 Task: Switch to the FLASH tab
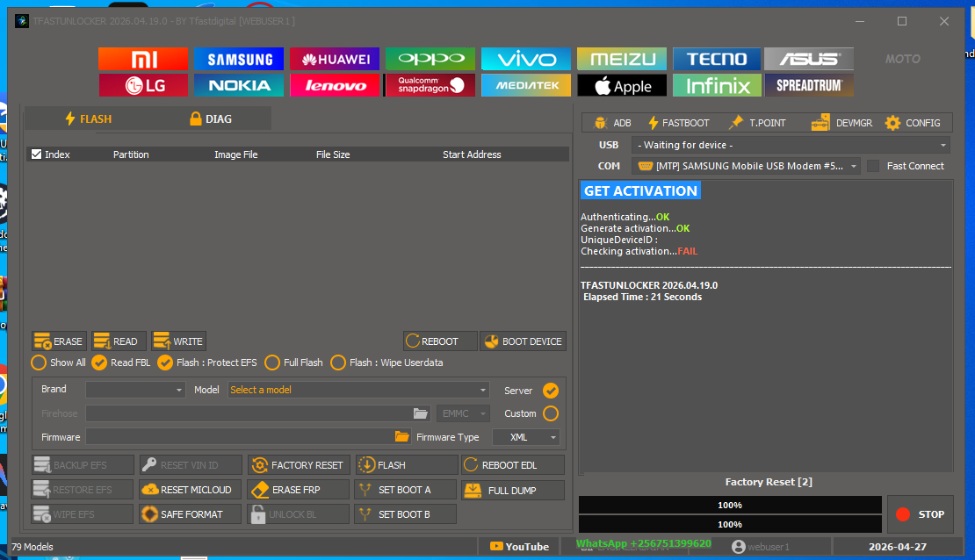point(89,118)
